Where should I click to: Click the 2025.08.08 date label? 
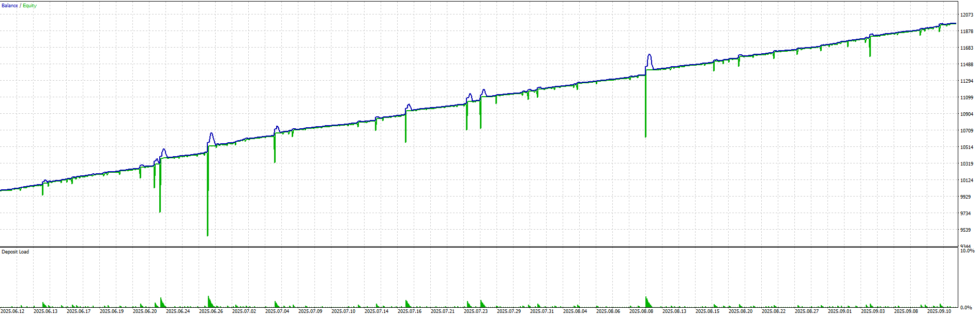point(641,311)
